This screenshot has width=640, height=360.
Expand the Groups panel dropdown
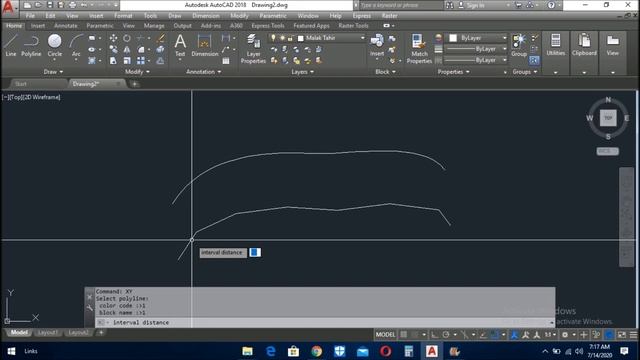(x=525, y=72)
